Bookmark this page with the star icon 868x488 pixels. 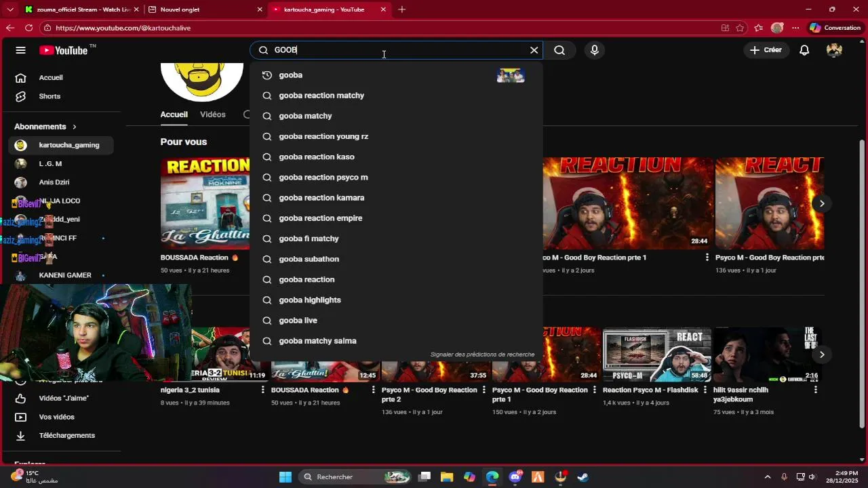(740, 28)
